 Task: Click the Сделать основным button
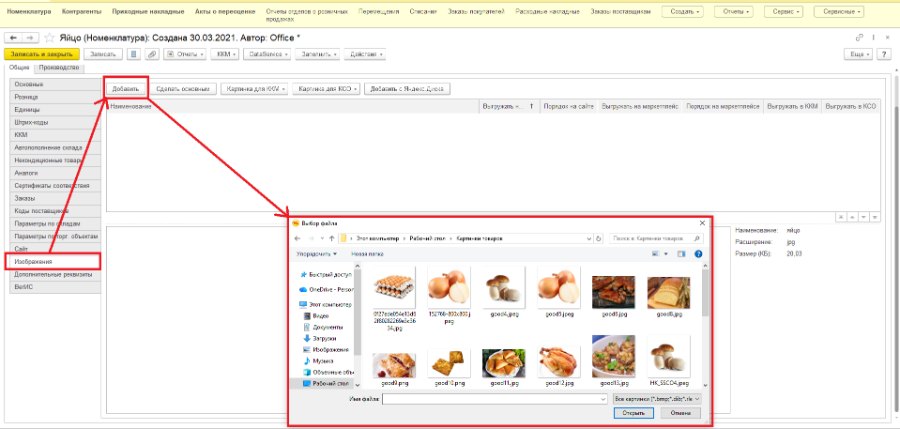pos(183,89)
